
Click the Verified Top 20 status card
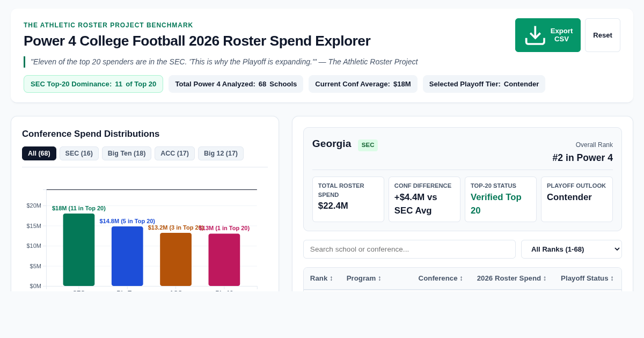click(501, 199)
